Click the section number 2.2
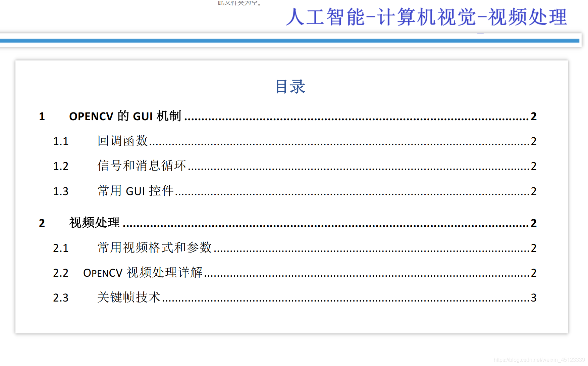Image resolution: width=588 pixels, height=366 pixels. tap(61, 273)
